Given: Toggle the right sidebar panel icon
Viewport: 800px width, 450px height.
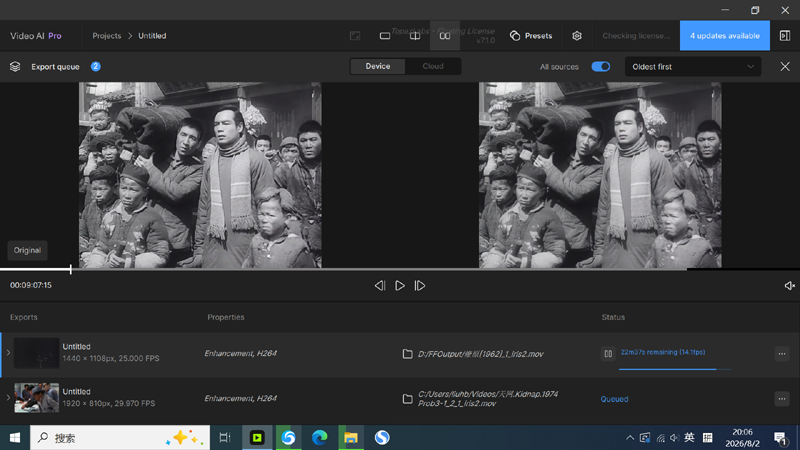Looking at the screenshot, I should (785, 36).
